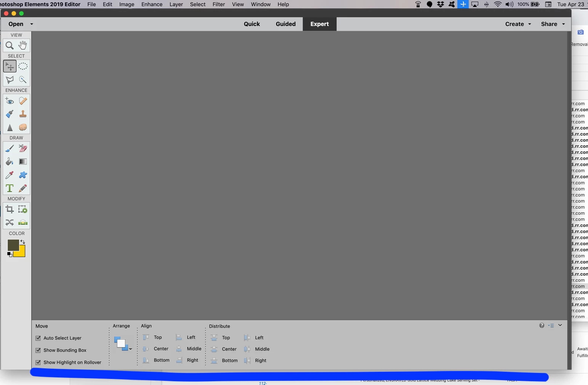Select the Spot Healing Brush tool

coord(23,101)
